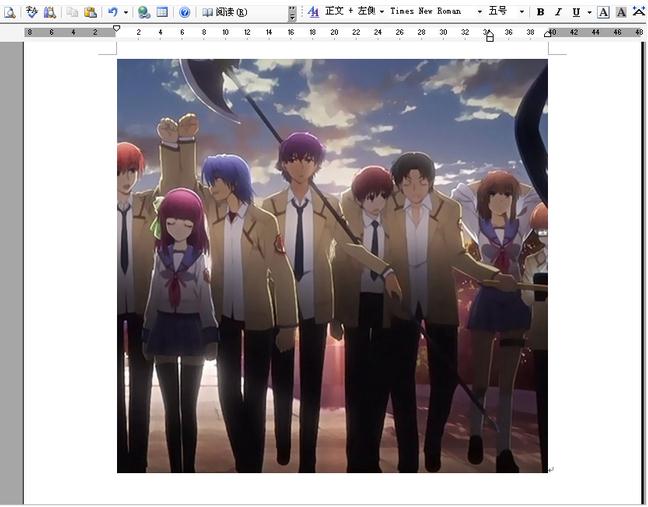Click the square marker near ruler mark 34
This screenshot has width=648, height=507.
tap(490, 38)
